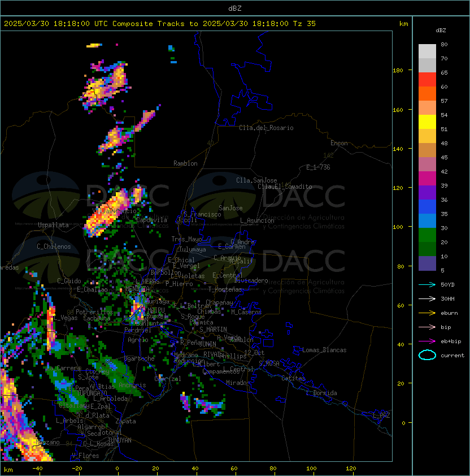The image size is (470, 476).
Task: Click the cyan 50YD arrow legend icon
Action: pos(427,284)
